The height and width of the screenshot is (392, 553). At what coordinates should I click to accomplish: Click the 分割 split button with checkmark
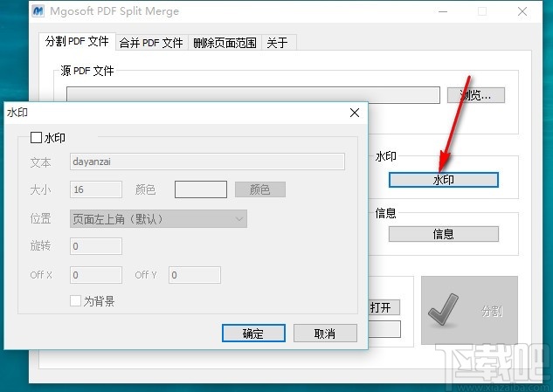(x=469, y=310)
